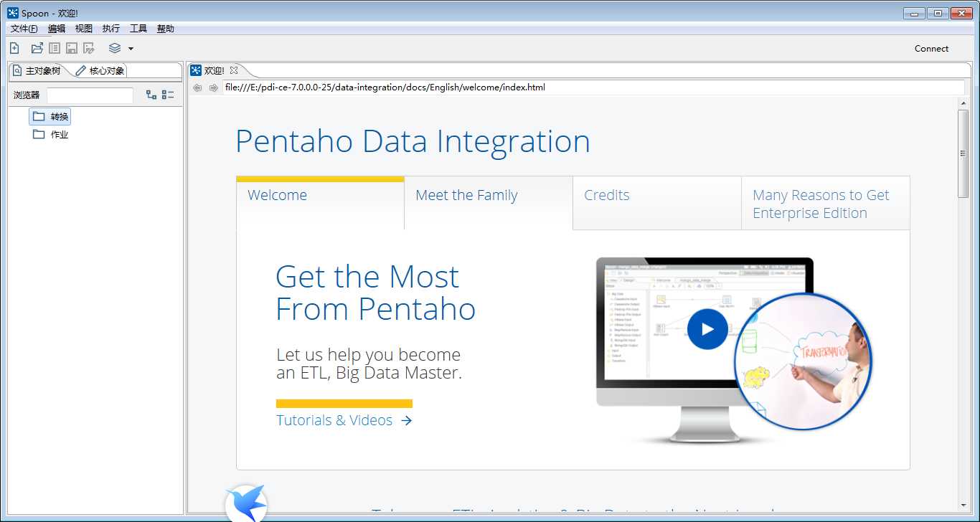Viewport: 980px width, 522px height.
Task: Click the 浏览器 search input field
Action: pyautogui.click(x=90, y=95)
